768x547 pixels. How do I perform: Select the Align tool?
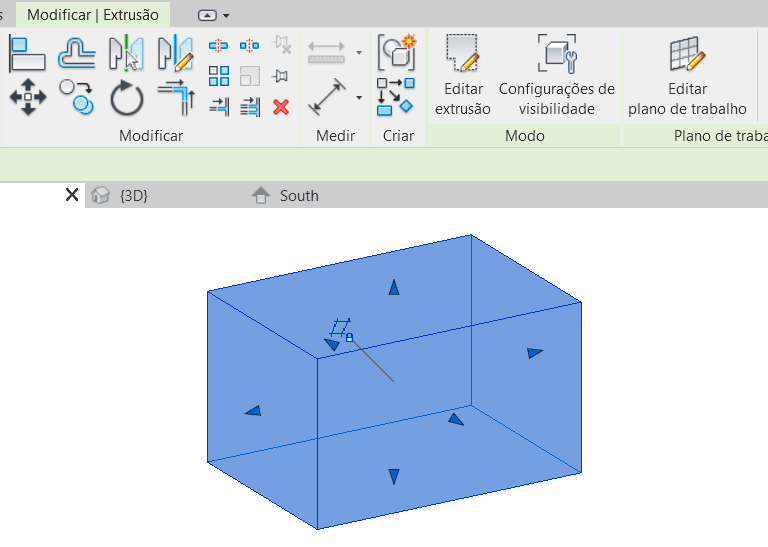click(x=27, y=53)
